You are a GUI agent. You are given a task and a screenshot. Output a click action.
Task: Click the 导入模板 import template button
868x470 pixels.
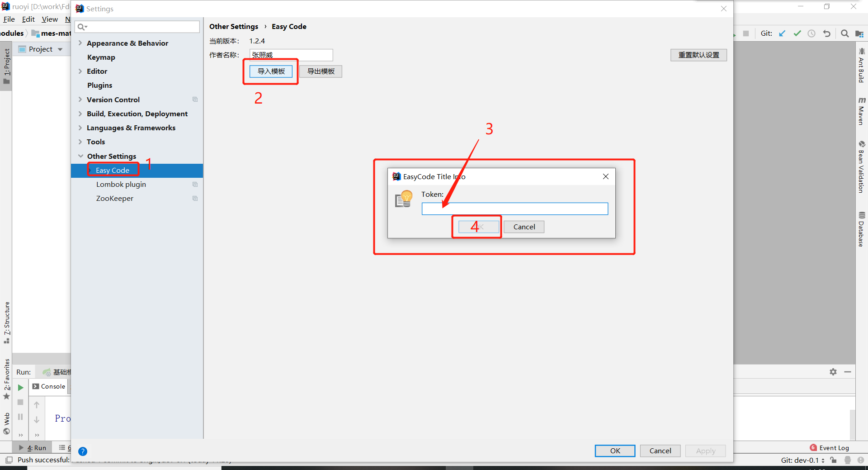tap(270, 71)
